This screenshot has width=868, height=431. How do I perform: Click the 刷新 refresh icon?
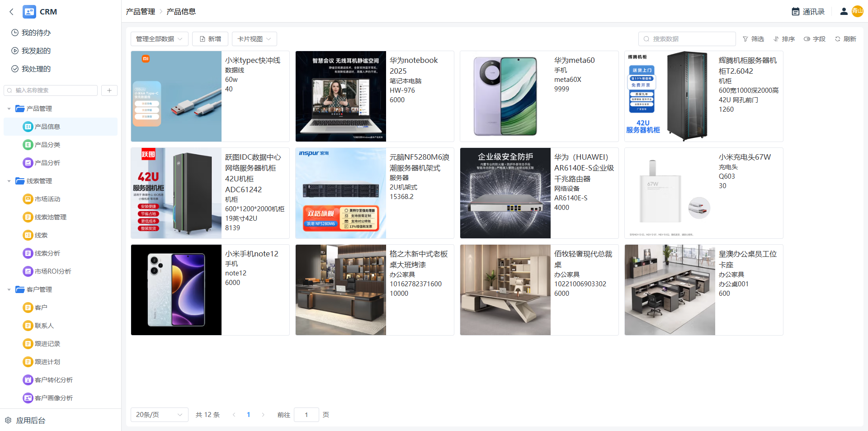(838, 39)
